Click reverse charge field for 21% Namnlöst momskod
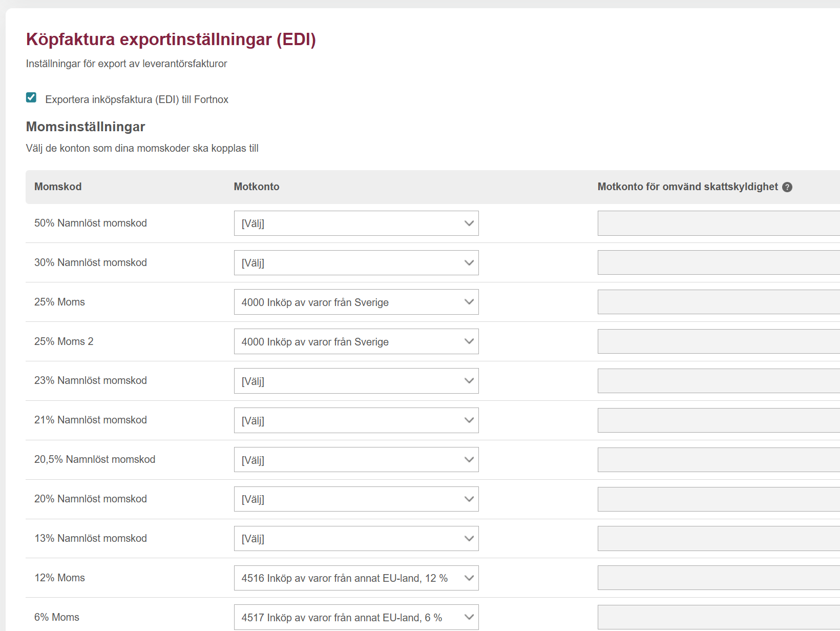The width and height of the screenshot is (840, 631). [718, 420]
